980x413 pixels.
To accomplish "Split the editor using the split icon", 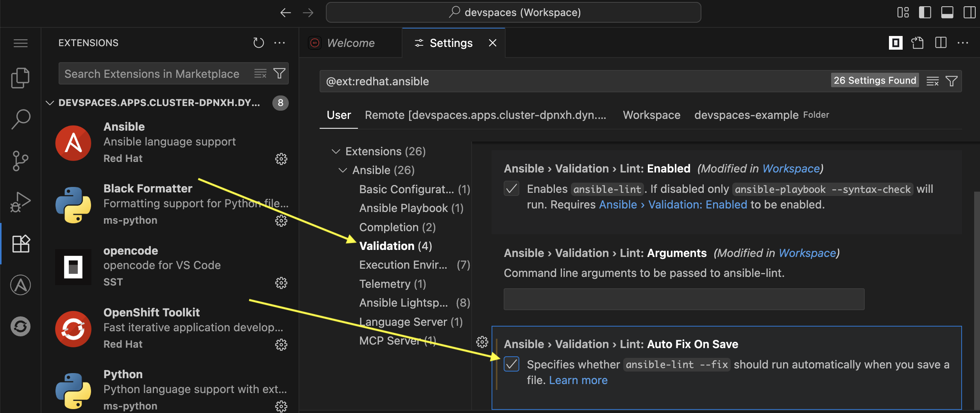I will 941,43.
